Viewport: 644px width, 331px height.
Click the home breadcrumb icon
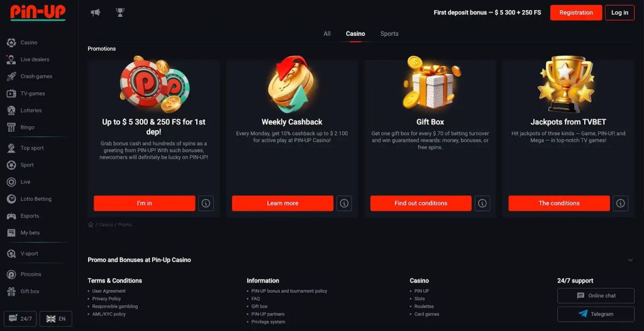click(91, 224)
